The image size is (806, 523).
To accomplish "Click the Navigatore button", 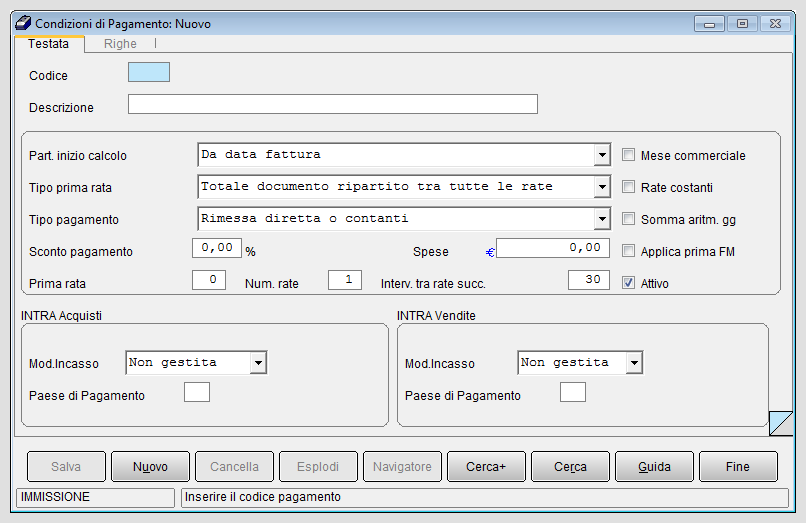I will (x=402, y=466).
